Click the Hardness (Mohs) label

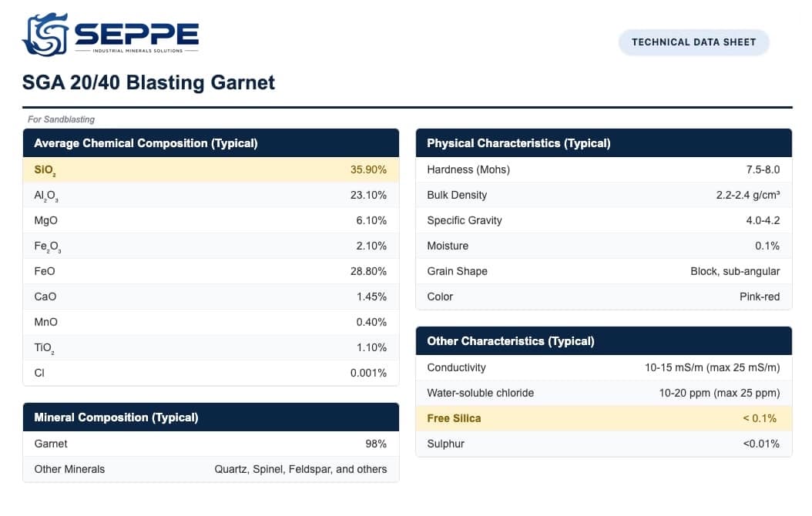(x=468, y=169)
